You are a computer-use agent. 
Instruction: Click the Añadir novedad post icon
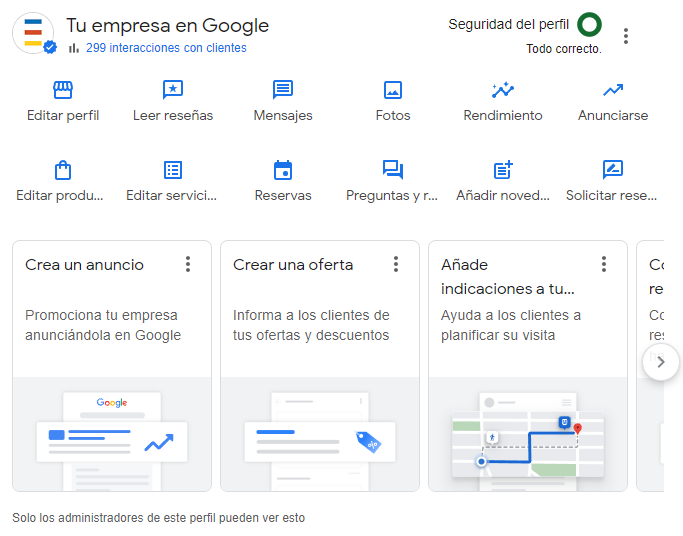tap(503, 170)
